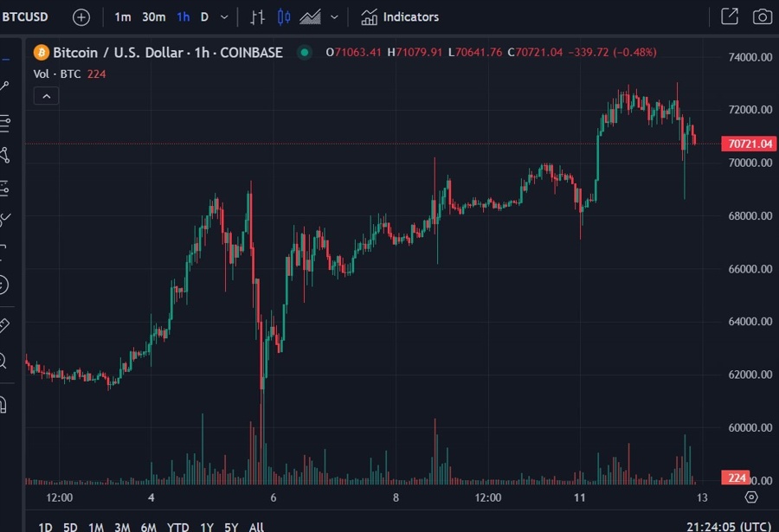
Task: Select the bar chart style icon
Action: pyautogui.click(x=257, y=16)
